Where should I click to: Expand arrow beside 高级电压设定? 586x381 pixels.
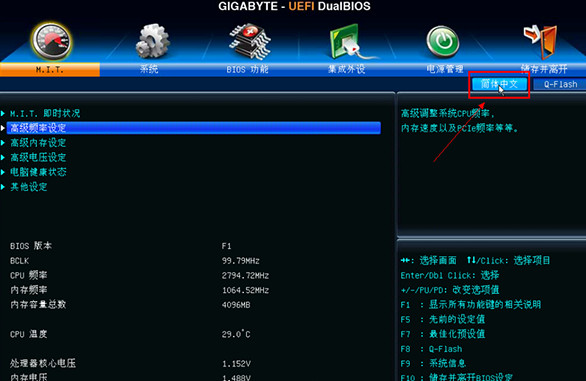(3, 157)
